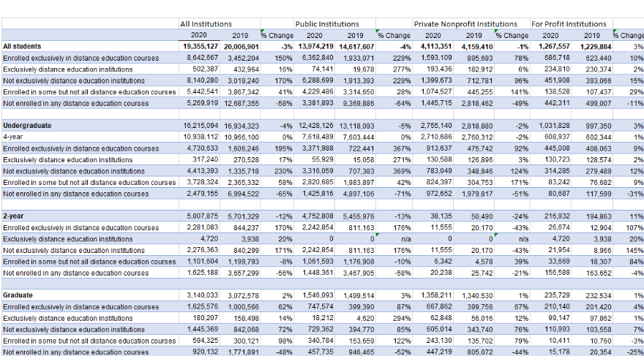Image resolution: width=644 pixels, height=356 pixels.
Task: Select cell with value 8,140,280
Action: [x=199, y=81]
